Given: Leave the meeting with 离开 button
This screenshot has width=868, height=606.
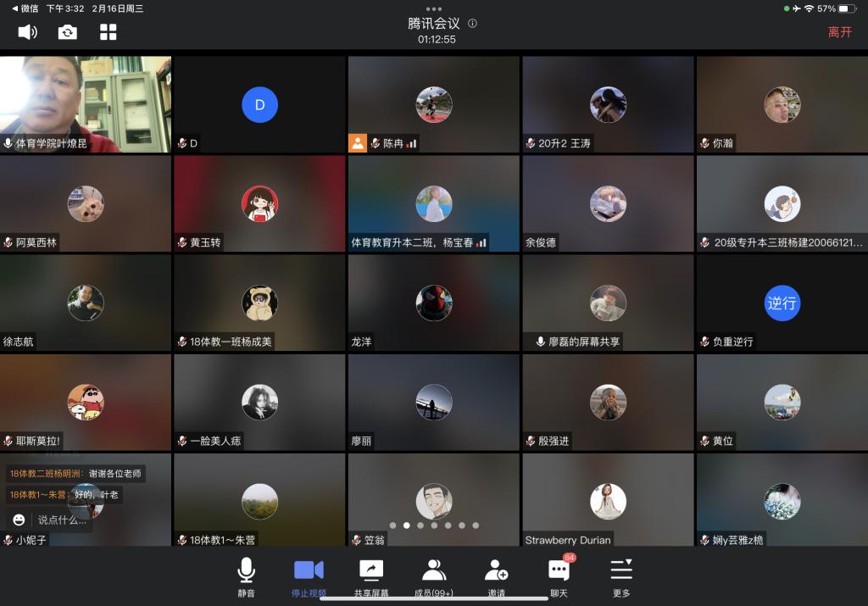Looking at the screenshot, I should pos(839,32).
